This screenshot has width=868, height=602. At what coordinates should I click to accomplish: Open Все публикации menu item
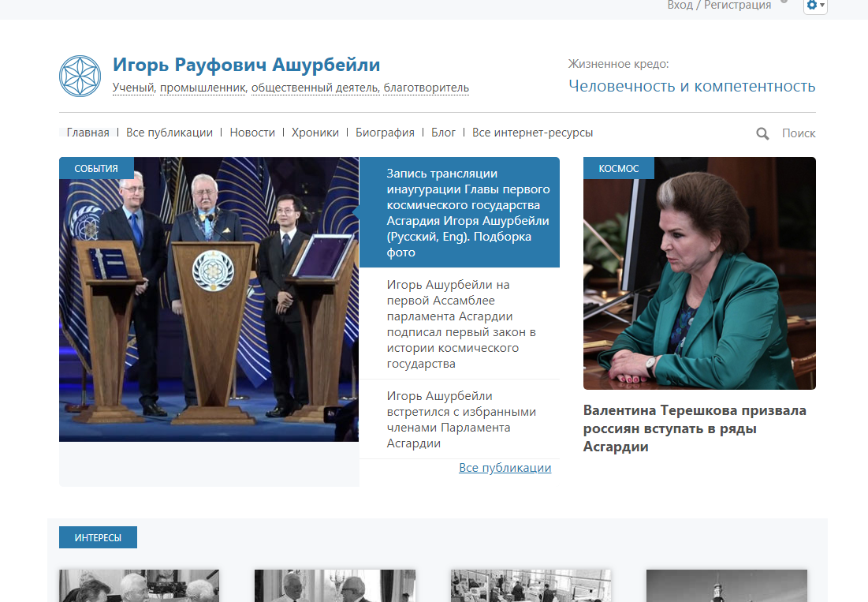(170, 133)
